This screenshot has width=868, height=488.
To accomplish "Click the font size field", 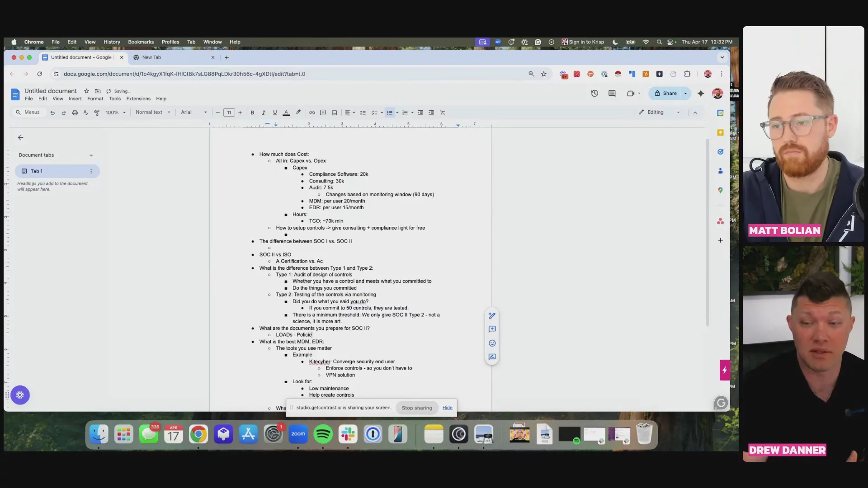I will click(x=229, y=113).
